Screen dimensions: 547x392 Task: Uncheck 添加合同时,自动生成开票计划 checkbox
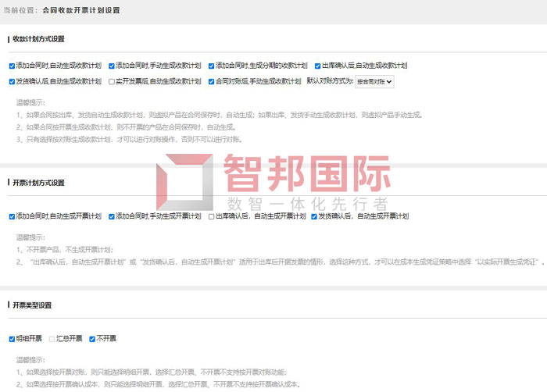pos(12,216)
